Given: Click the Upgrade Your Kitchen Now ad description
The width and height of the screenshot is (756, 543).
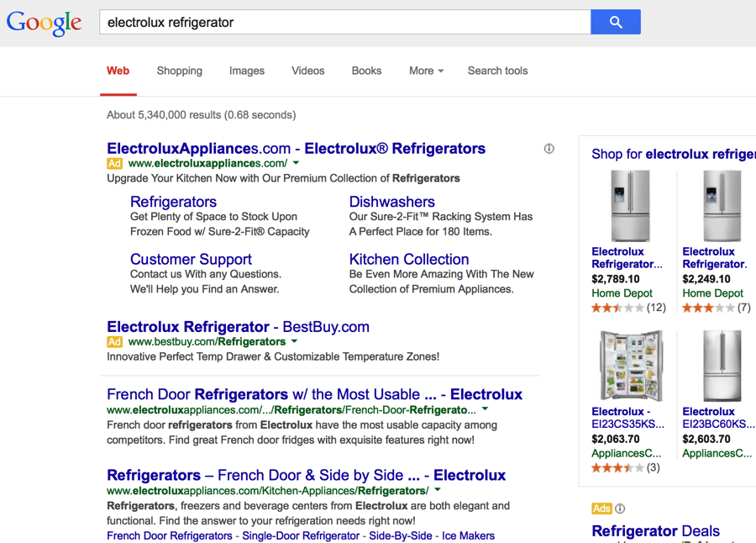Looking at the screenshot, I should 284,178.
